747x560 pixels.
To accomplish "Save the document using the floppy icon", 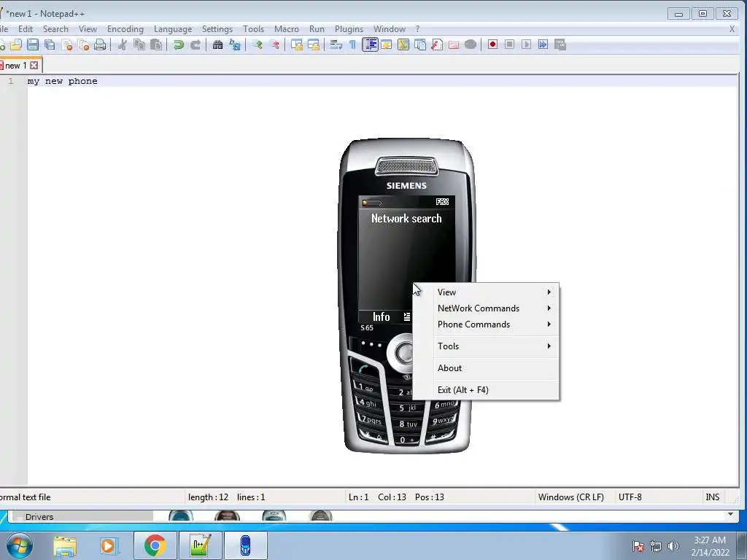I will pyautogui.click(x=32, y=44).
